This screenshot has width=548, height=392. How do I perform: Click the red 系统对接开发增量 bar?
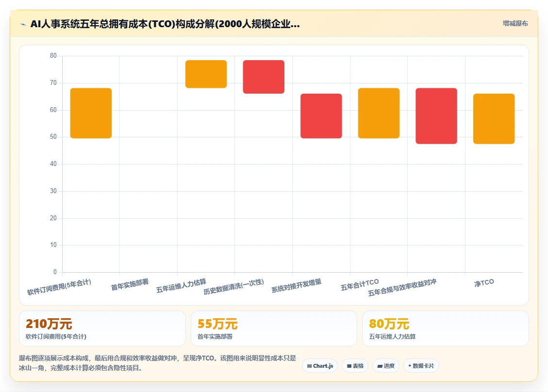pyautogui.click(x=321, y=116)
